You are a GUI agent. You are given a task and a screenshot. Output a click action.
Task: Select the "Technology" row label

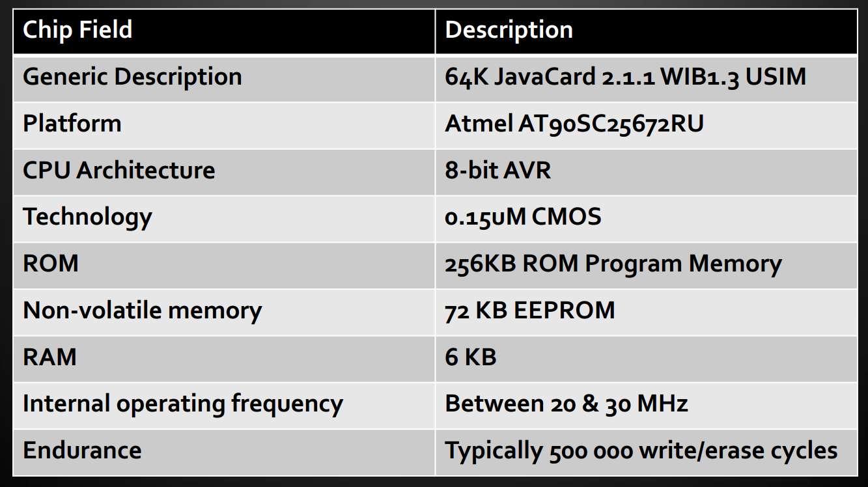87,217
